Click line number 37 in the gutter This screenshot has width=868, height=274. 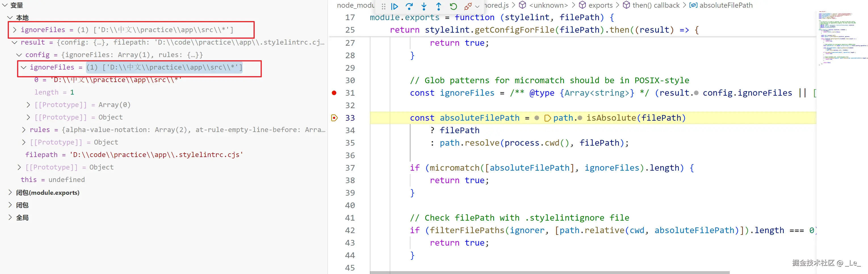click(350, 168)
